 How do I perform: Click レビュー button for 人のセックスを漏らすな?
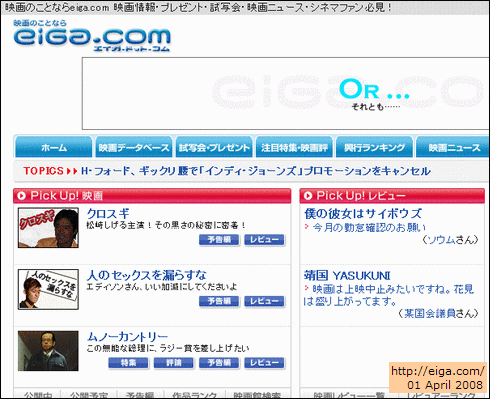[x=264, y=301]
